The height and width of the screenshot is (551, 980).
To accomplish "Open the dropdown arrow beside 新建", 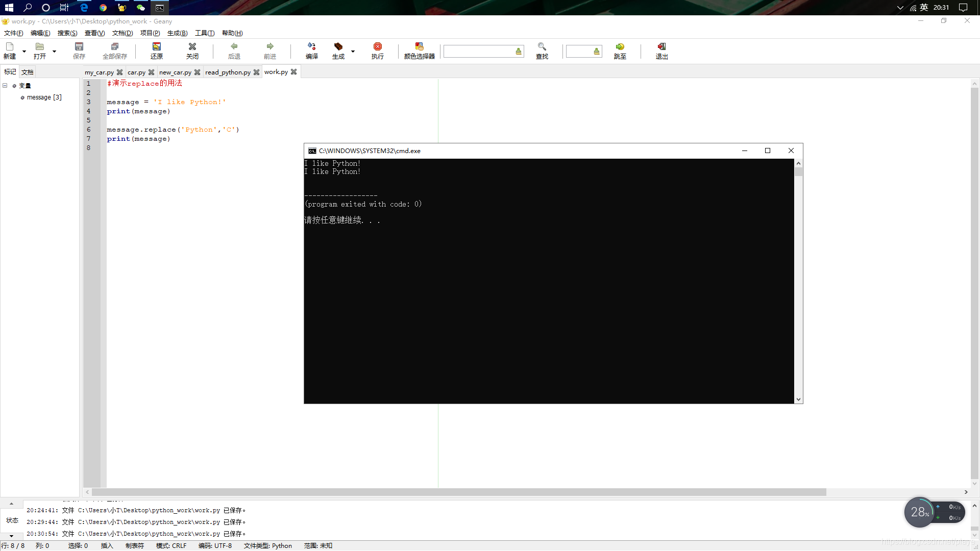I will point(24,52).
